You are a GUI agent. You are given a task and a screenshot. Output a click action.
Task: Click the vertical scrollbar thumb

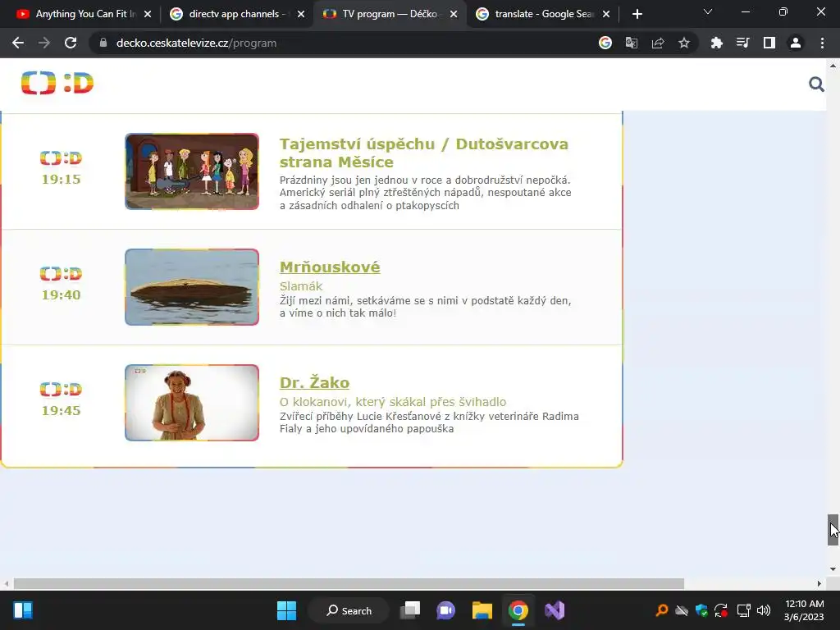coord(833,530)
